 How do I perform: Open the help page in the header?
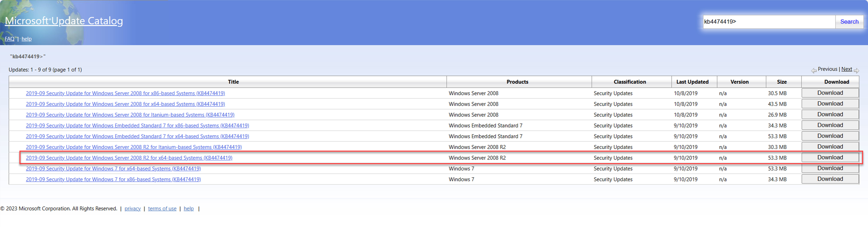27,39
